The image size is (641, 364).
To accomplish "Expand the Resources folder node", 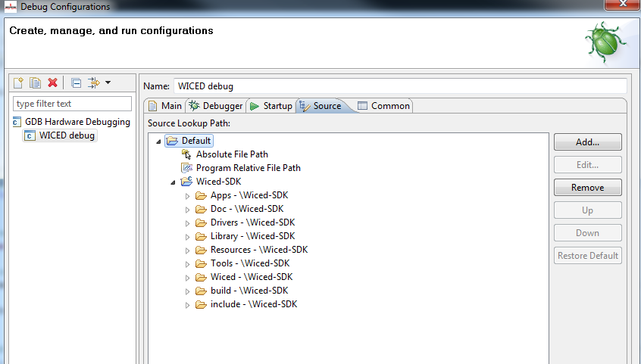I will [x=187, y=250].
